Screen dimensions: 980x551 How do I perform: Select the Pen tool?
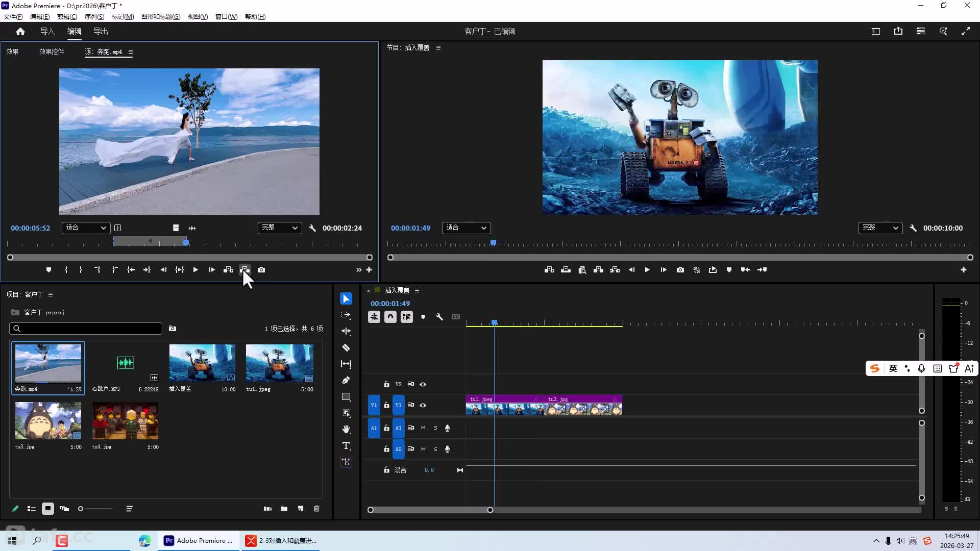[346, 380]
